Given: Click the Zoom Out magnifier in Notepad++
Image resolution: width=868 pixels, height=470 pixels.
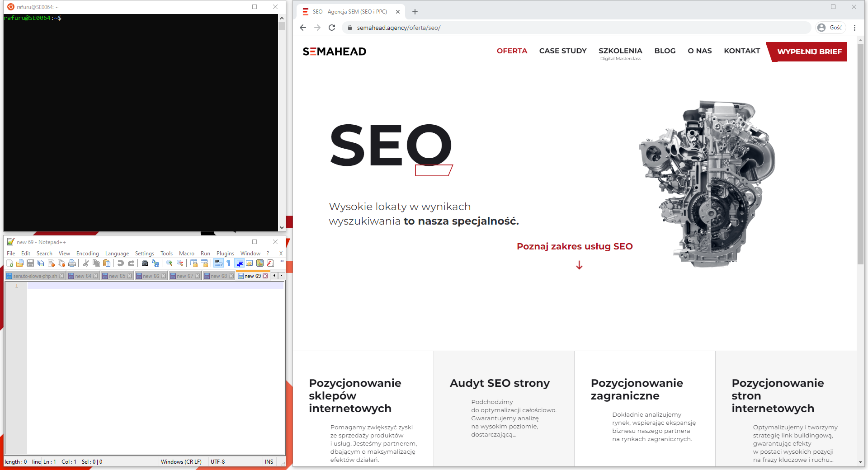Looking at the screenshot, I should click(179, 263).
